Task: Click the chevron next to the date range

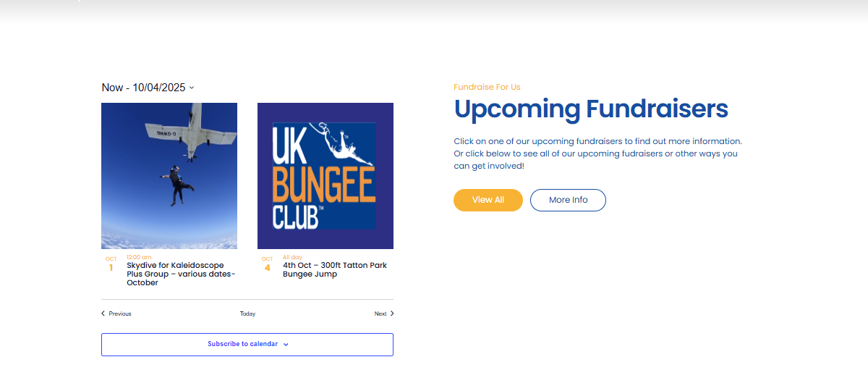Action: tap(192, 88)
